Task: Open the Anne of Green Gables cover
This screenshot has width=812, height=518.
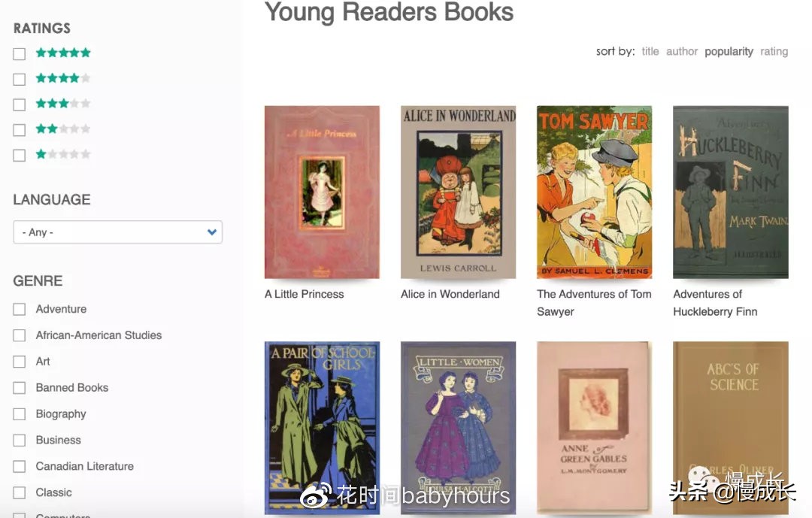Action: [x=595, y=428]
